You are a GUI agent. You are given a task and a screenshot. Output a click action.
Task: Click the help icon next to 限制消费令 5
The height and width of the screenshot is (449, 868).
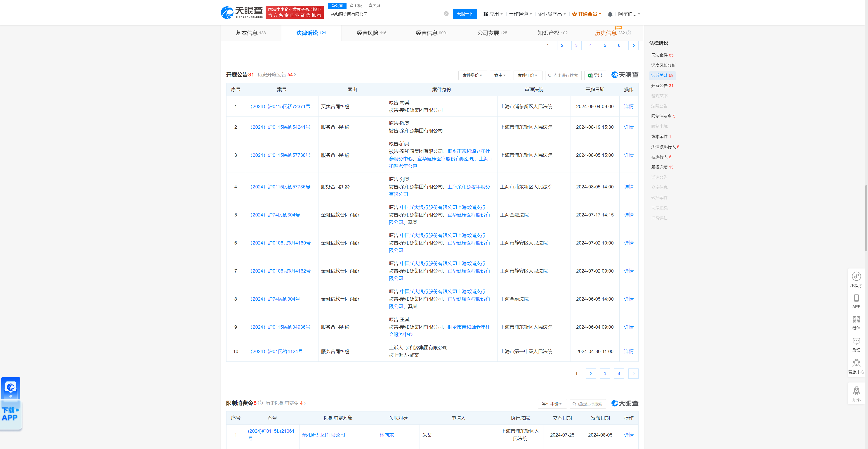[260, 403]
